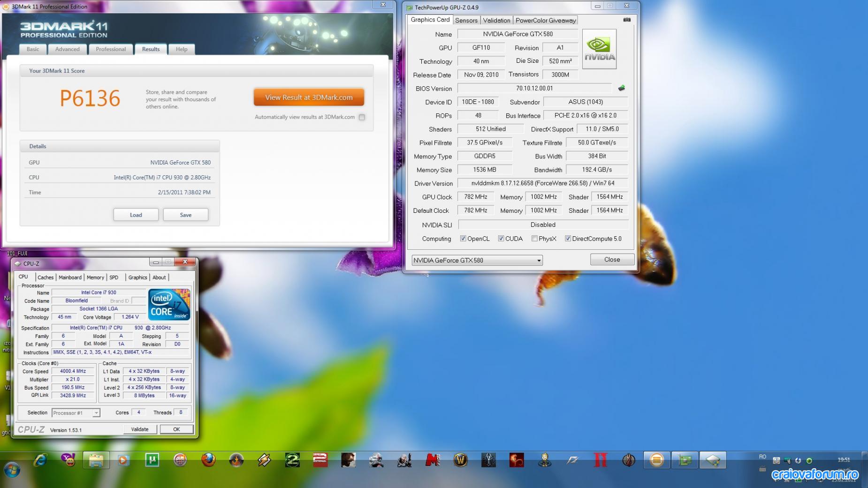Click the P6136 score text
The width and height of the screenshot is (868, 488).
(x=90, y=98)
